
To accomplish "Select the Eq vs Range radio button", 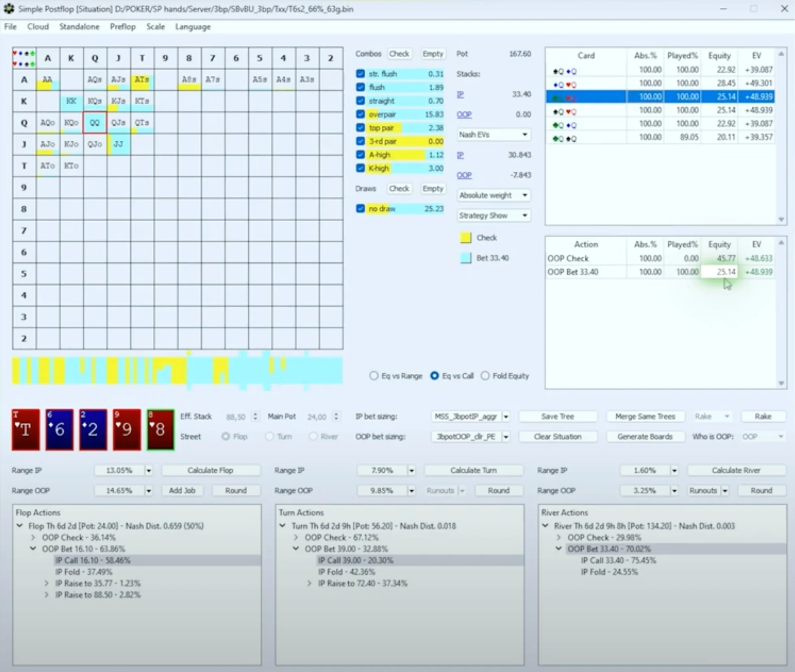I will tap(374, 376).
